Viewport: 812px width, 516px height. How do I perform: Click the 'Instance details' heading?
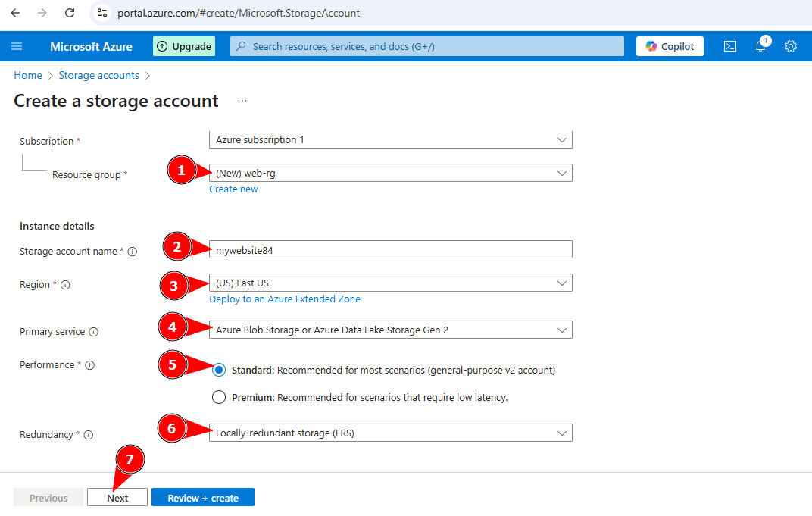coord(57,227)
